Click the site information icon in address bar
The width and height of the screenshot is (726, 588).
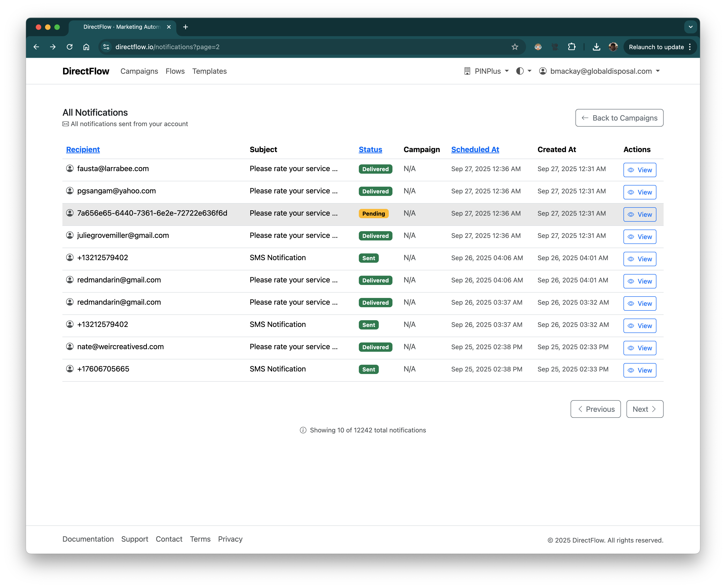(x=106, y=47)
